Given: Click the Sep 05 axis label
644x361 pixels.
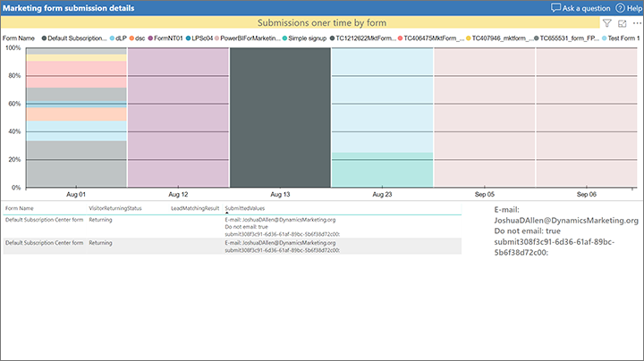Looking at the screenshot, I should [485, 194].
